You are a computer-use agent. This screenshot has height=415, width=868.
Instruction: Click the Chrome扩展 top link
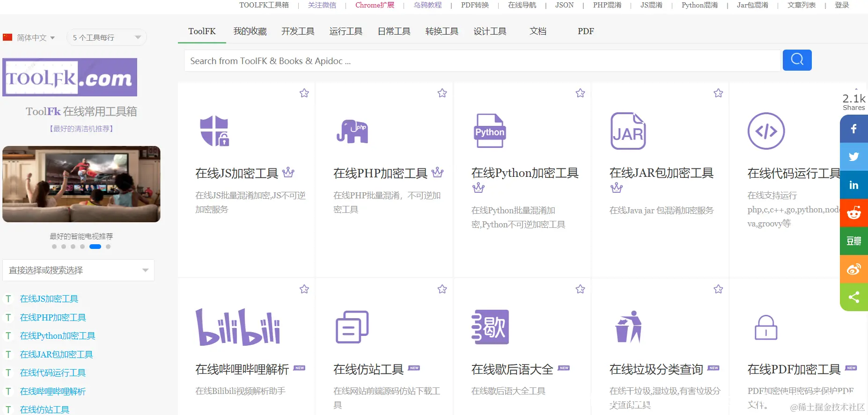(x=375, y=5)
